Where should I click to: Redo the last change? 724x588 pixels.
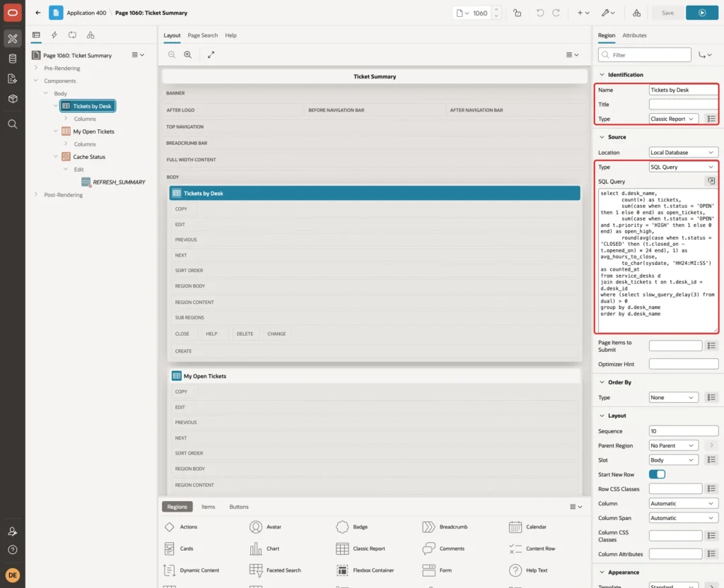pos(556,13)
